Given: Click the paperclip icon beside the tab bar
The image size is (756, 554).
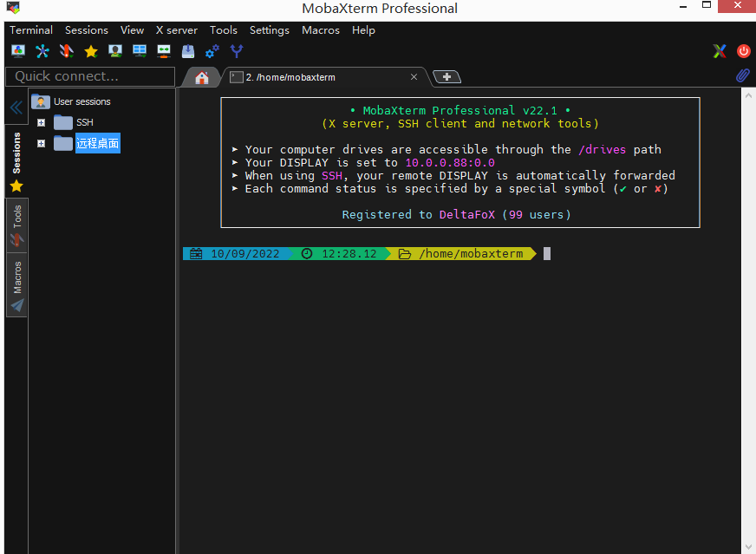Looking at the screenshot, I should click(x=742, y=75).
